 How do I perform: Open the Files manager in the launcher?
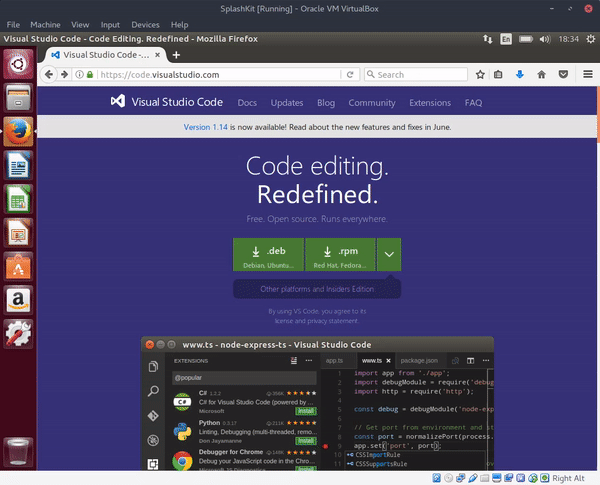[18, 98]
